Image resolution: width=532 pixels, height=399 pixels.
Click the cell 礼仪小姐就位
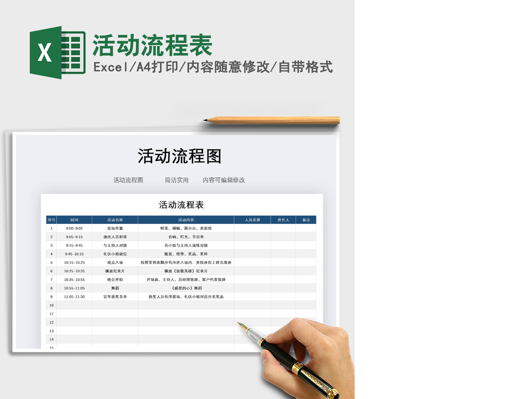[x=115, y=254]
